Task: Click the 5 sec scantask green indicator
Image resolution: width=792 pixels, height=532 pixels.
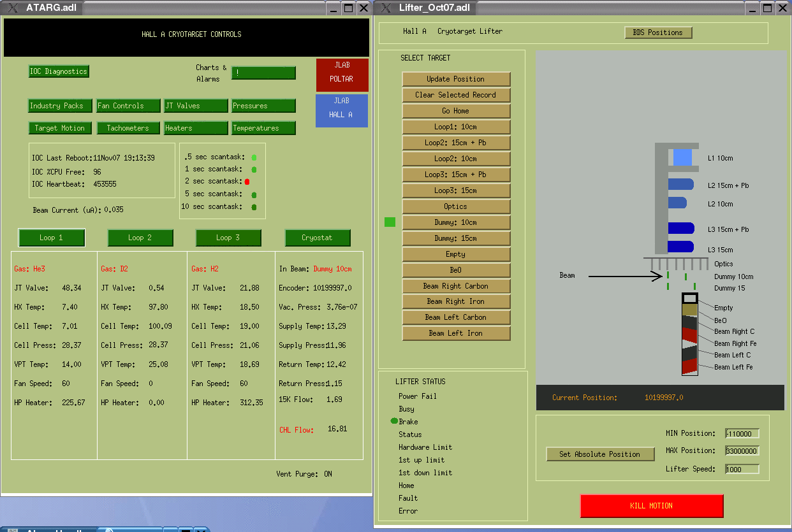Action: click(254, 195)
